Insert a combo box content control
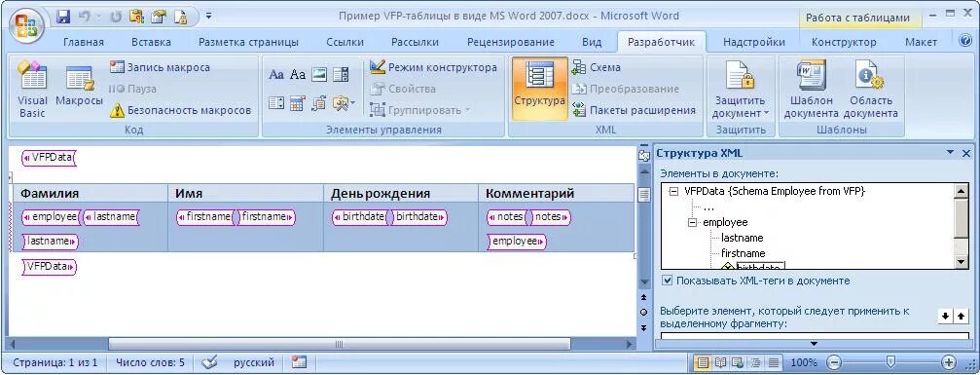The width and height of the screenshot is (980, 375). click(x=341, y=74)
